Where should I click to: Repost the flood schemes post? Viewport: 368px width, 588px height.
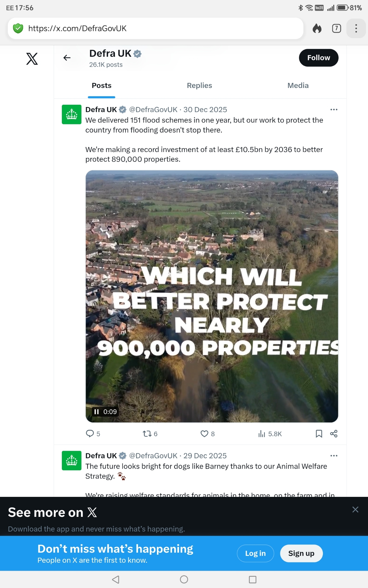[147, 434]
